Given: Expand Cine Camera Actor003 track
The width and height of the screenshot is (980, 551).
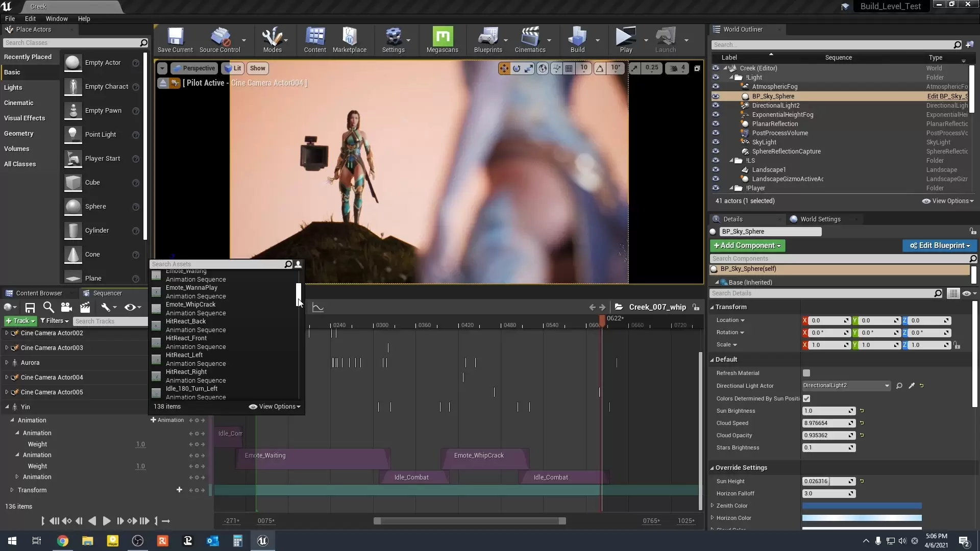Looking at the screenshot, I should point(7,348).
